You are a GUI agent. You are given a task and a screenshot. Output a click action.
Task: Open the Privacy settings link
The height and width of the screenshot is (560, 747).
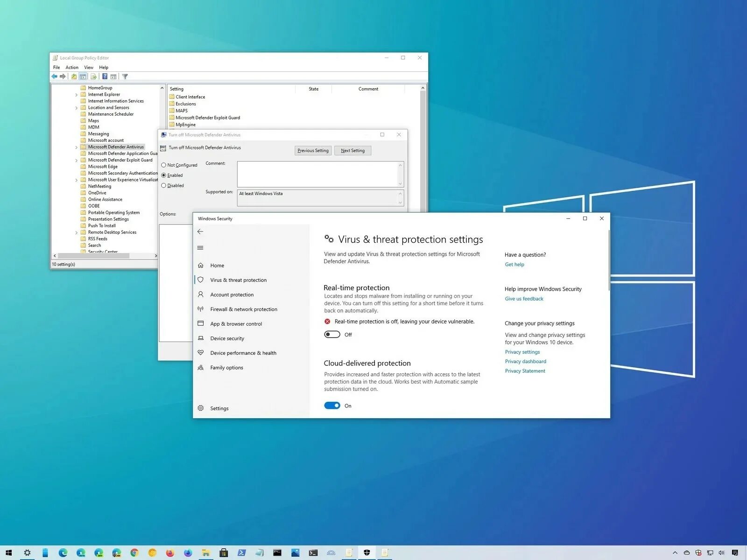point(522,352)
